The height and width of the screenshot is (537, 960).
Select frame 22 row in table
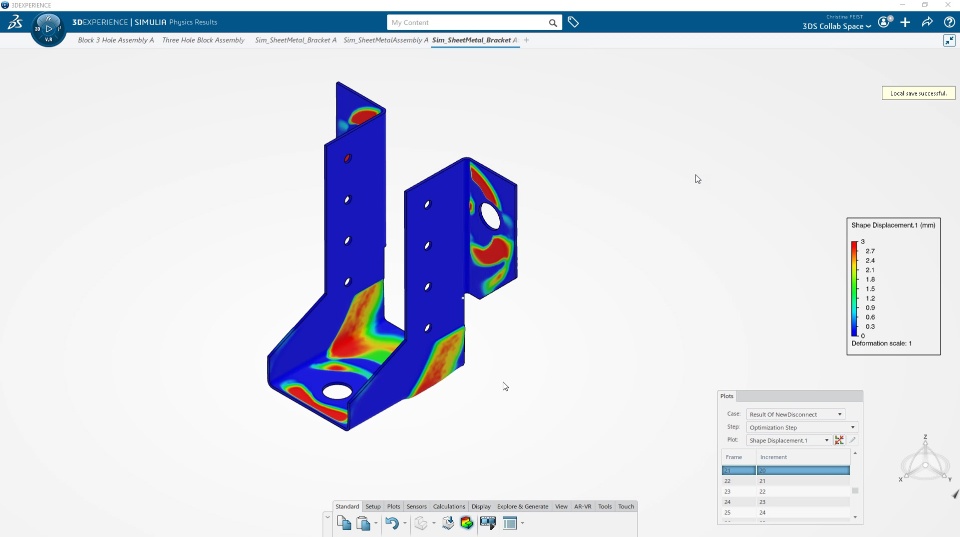coord(786,481)
